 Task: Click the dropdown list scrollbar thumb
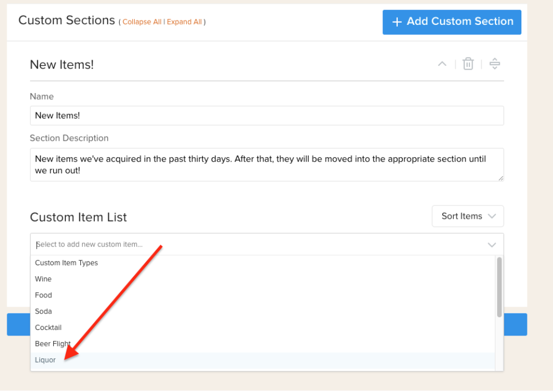[499, 287]
